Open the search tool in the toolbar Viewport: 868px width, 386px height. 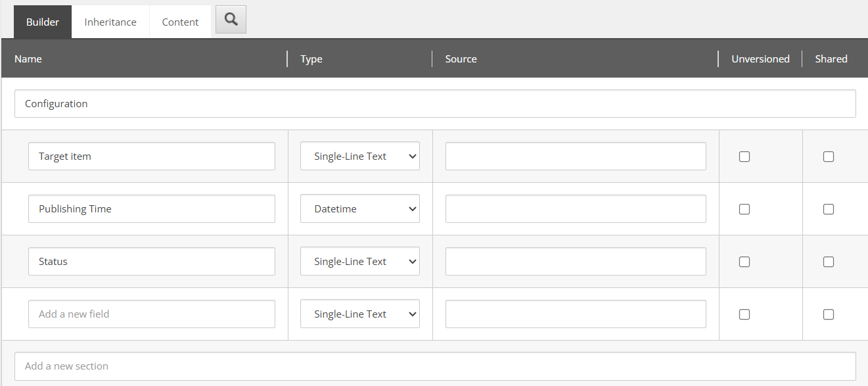click(x=230, y=20)
